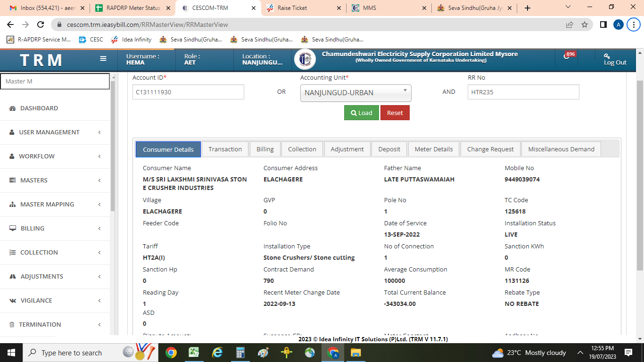Switch to the Billing tab
The width and height of the screenshot is (644, 362).
pos(265,149)
